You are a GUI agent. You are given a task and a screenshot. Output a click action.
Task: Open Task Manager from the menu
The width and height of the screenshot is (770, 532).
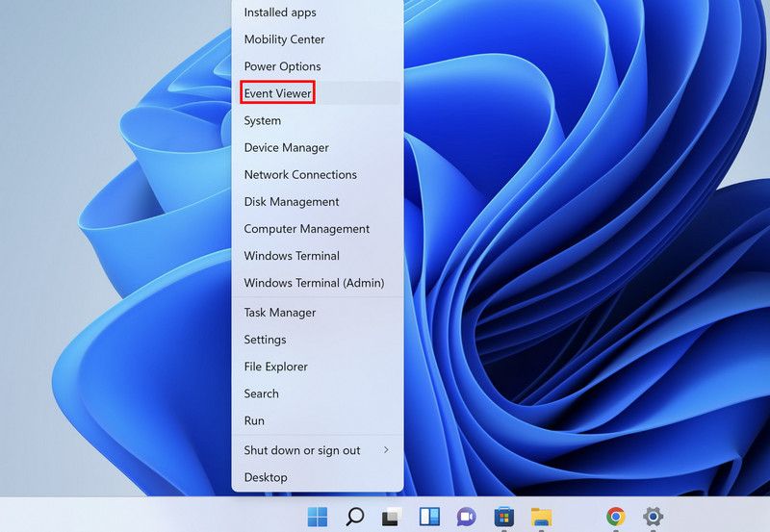280,313
